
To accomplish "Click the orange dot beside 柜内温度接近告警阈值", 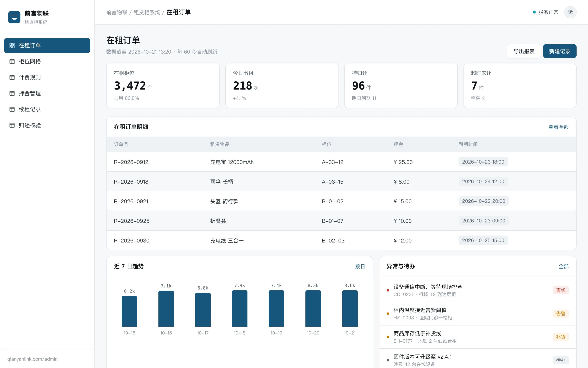I will pos(388,314).
